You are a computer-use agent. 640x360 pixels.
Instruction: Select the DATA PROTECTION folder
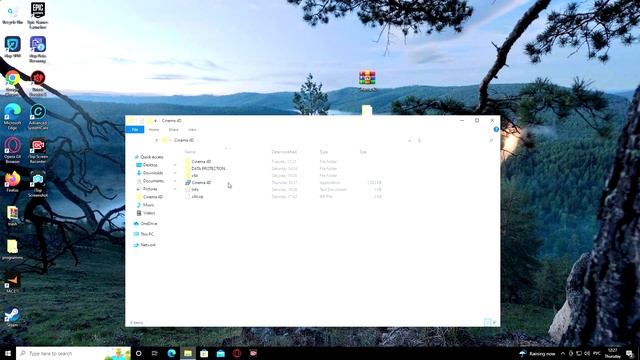click(x=208, y=169)
